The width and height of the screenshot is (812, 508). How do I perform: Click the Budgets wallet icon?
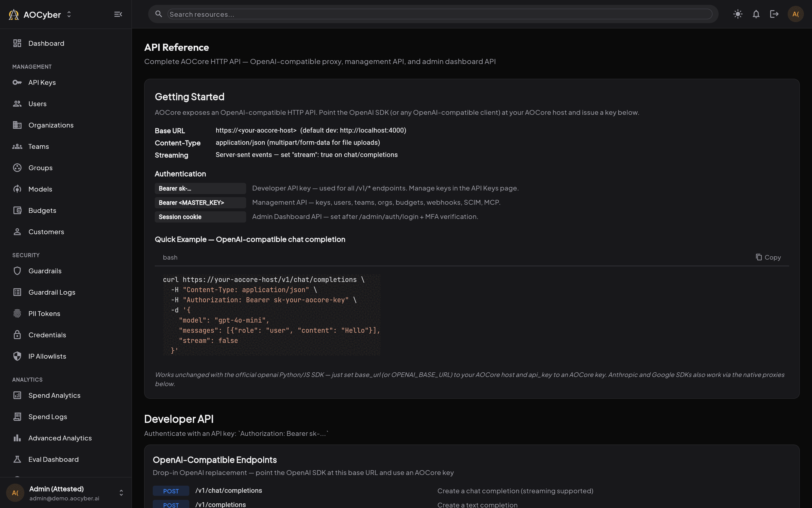(17, 210)
